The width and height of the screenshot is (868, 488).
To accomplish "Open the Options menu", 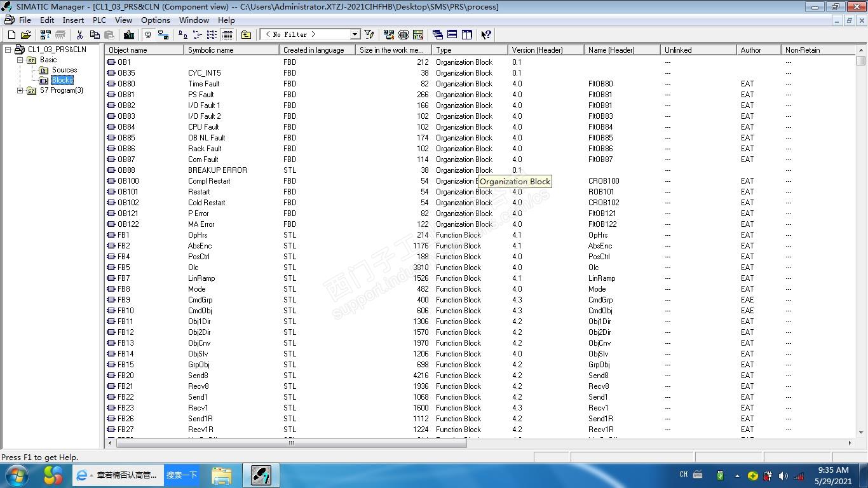I will 156,20.
